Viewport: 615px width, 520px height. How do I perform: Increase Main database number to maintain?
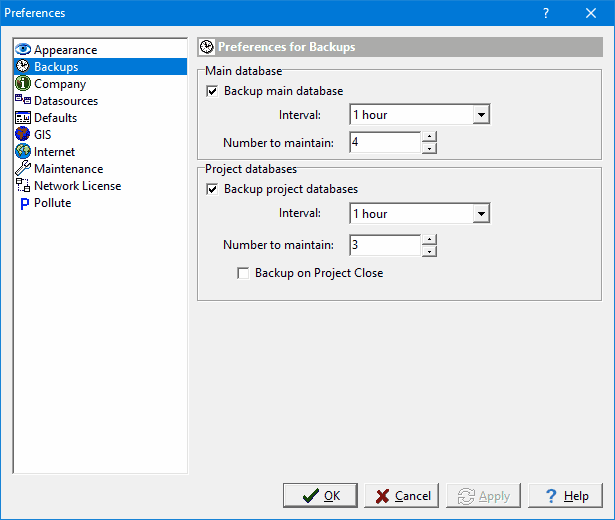point(429,136)
